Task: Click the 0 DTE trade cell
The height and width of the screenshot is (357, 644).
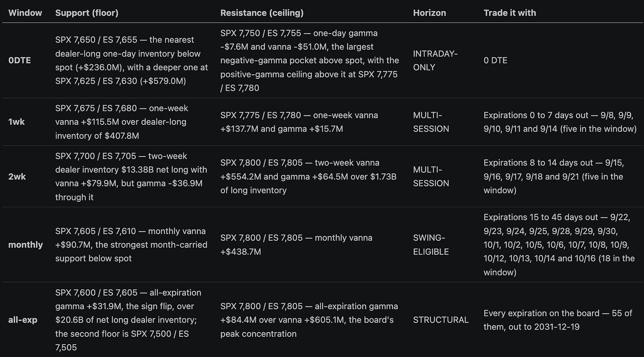Action: 495,60
